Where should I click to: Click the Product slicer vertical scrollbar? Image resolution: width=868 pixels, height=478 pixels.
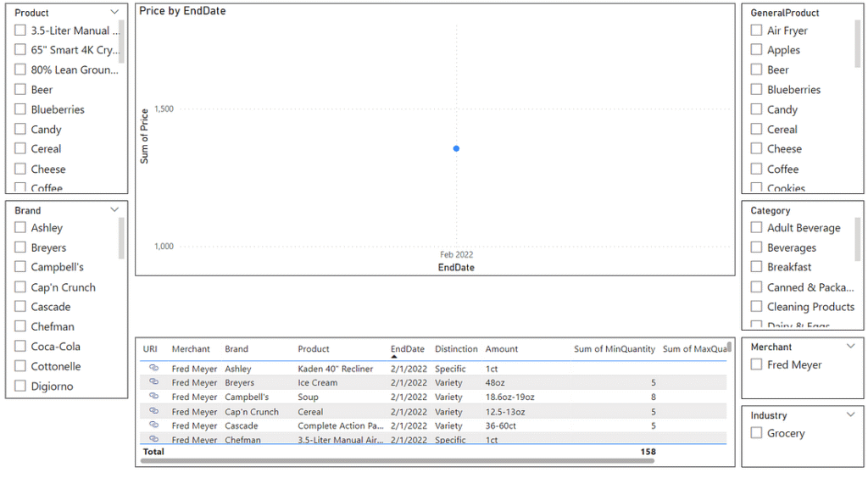tap(121, 42)
